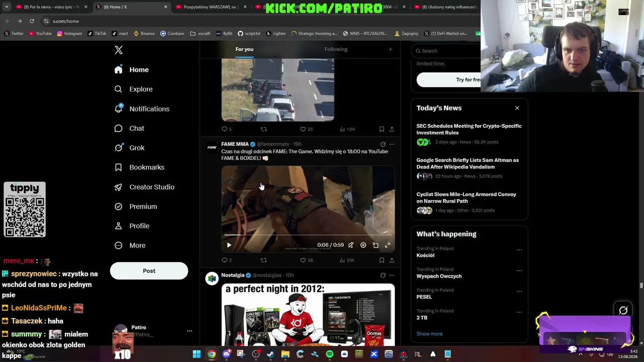Open options for the Kościół trend

(x=519, y=250)
